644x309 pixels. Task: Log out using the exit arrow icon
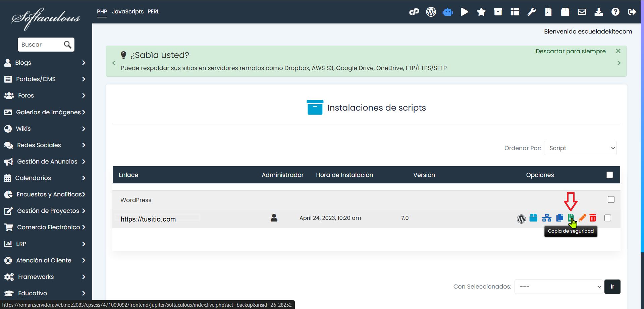(x=632, y=12)
